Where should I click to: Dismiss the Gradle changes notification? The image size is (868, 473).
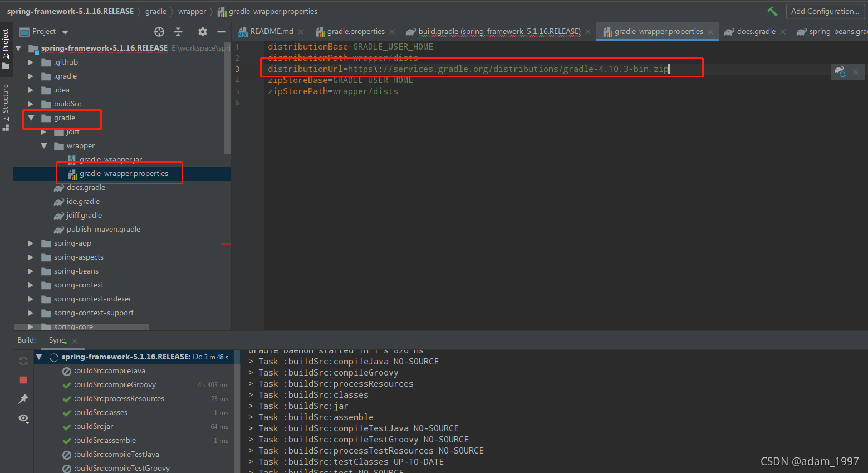click(856, 72)
